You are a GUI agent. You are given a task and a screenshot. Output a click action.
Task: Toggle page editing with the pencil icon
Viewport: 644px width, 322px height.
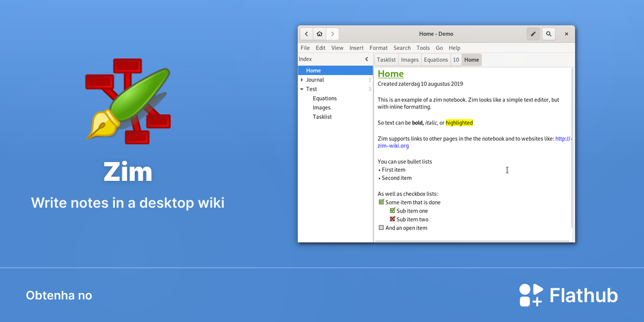coord(533,34)
